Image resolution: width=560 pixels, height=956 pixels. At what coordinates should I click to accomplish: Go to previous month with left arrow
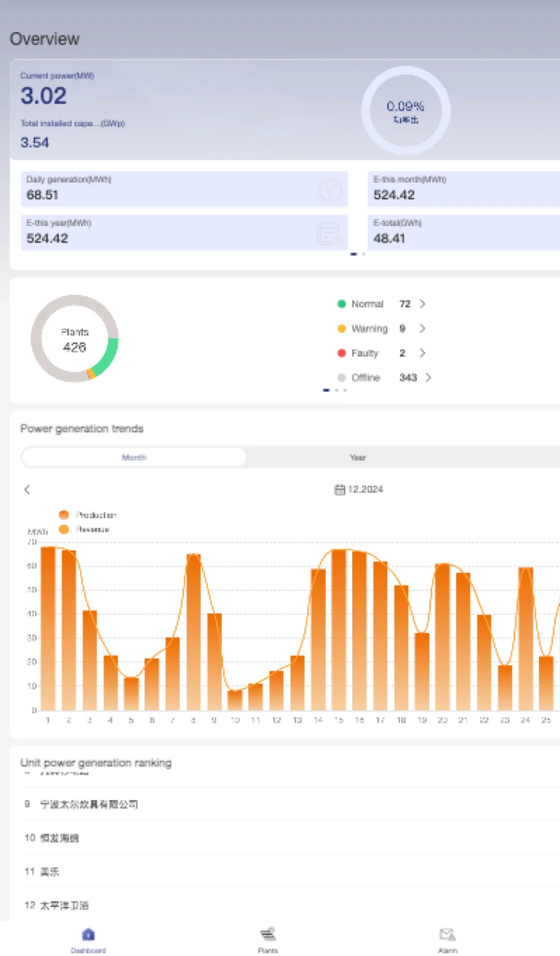27,489
